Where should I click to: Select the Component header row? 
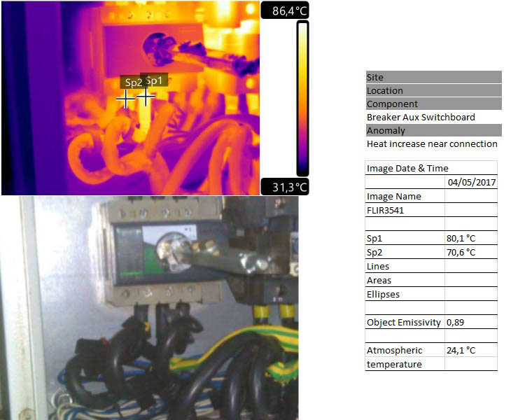point(433,104)
